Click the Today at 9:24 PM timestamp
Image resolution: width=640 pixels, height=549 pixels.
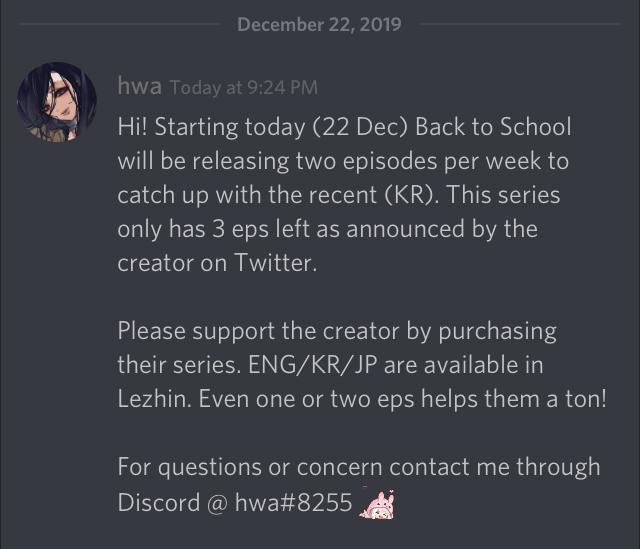tap(244, 87)
